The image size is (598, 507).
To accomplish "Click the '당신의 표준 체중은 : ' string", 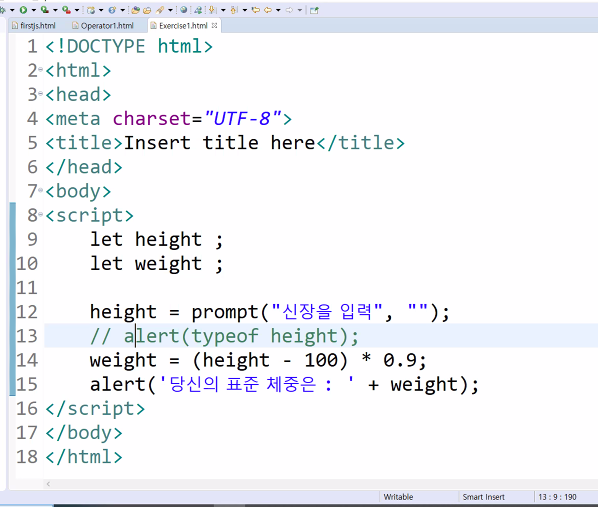I will (x=256, y=384).
